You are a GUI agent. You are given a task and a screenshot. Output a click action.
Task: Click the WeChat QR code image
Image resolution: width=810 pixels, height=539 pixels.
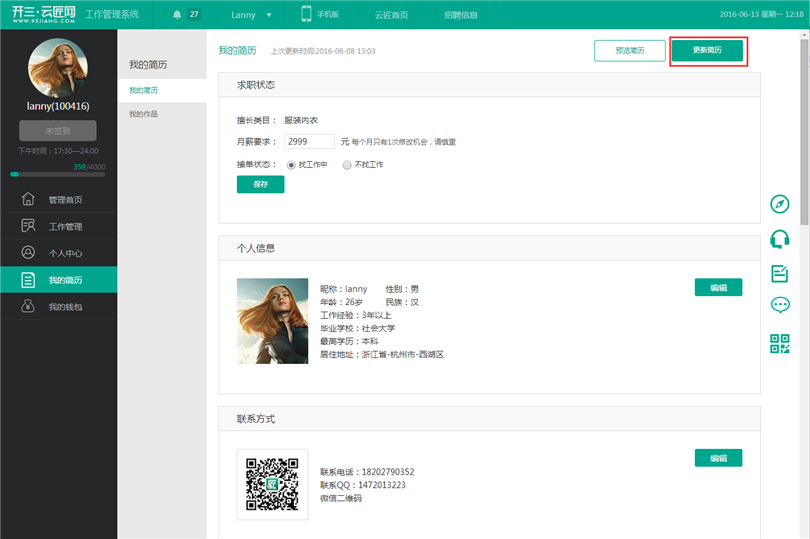pyautogui.click(x=272, y=484)
